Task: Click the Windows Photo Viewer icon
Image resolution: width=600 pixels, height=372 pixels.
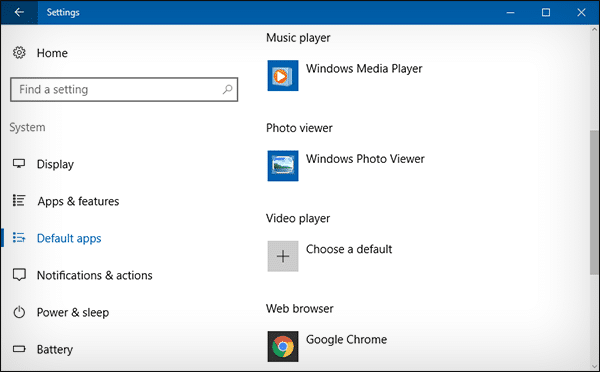Action: pos(283,166)
